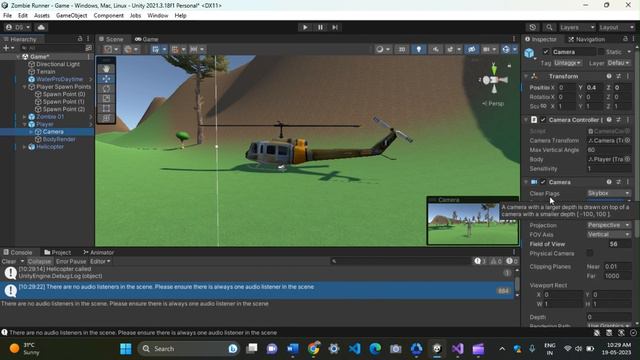Open the File menu
640x360 pixels.
point(7,16)
